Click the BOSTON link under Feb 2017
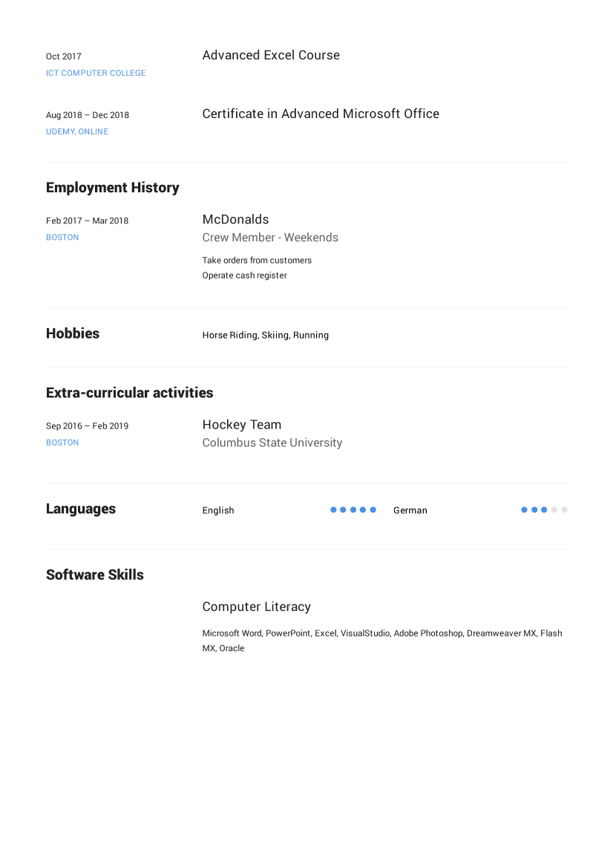The image size is (613, 868). pyautogui.click(x=62, y=238)
